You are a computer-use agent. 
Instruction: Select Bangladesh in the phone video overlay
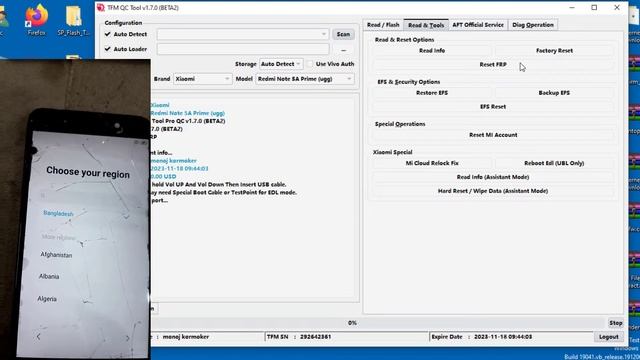pos(58,213)
